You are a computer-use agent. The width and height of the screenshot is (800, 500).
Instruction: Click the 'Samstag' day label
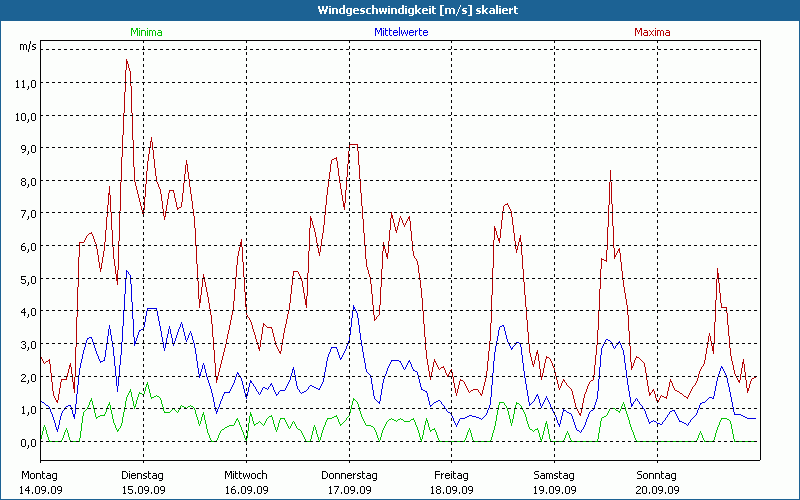pos(554,476)
